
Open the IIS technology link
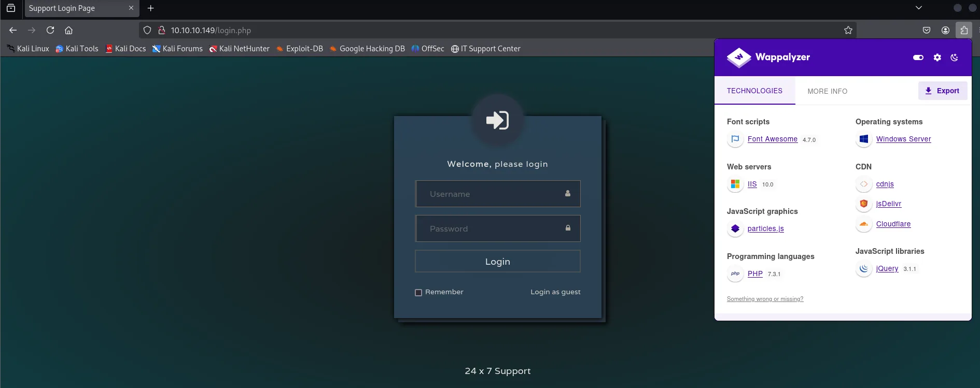click(752, 184)
